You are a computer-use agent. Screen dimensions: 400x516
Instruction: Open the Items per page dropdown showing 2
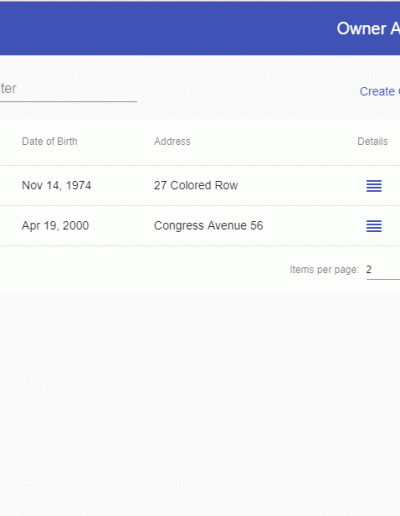click(383, 269)
